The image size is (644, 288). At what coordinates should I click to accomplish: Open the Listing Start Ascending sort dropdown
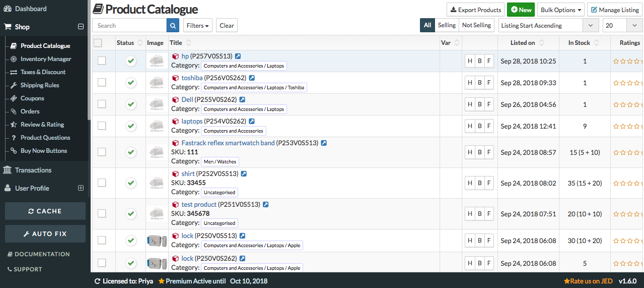(548, 25)
